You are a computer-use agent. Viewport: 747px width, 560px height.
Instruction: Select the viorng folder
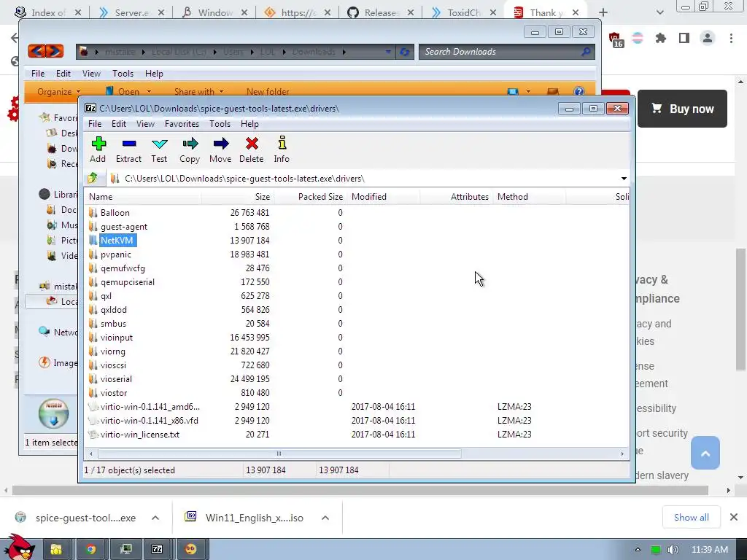[x=112, y=351]
